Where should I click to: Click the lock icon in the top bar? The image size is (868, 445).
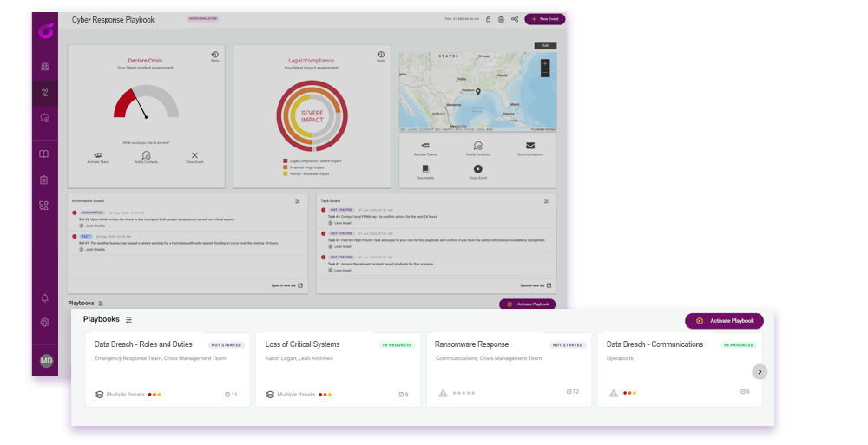[x=488, y=19]
